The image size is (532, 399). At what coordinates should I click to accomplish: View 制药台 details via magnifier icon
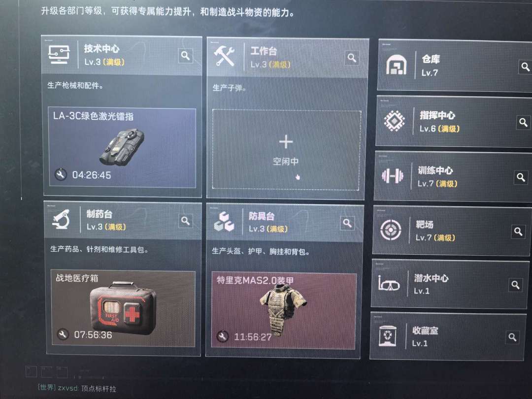(x=185, y=221)
